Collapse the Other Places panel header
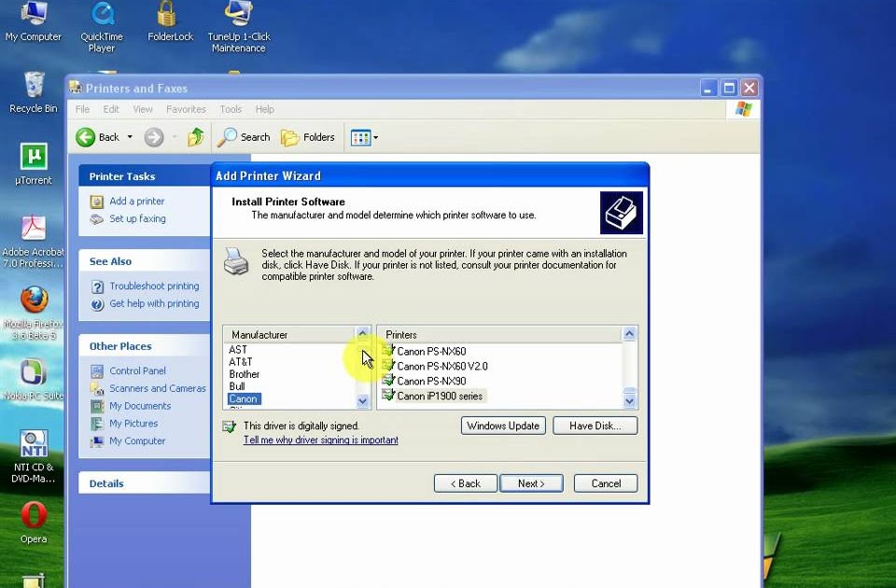The width and height of the screenshot is (896, 588). pyautogui.click(x=144, y=346)
